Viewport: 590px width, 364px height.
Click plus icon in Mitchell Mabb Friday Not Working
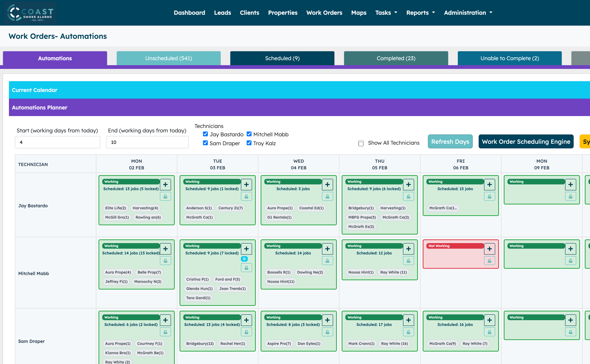pos(489,249)
